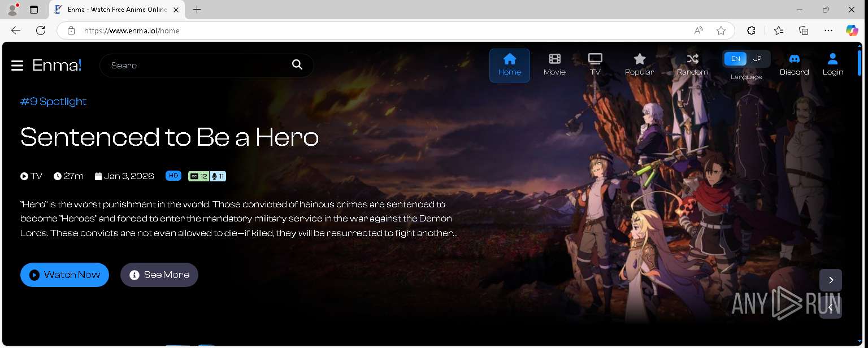The width and height of the screenshot is (868, 348).
Task: Open the Popular anime page
Action: click(640, 65)
